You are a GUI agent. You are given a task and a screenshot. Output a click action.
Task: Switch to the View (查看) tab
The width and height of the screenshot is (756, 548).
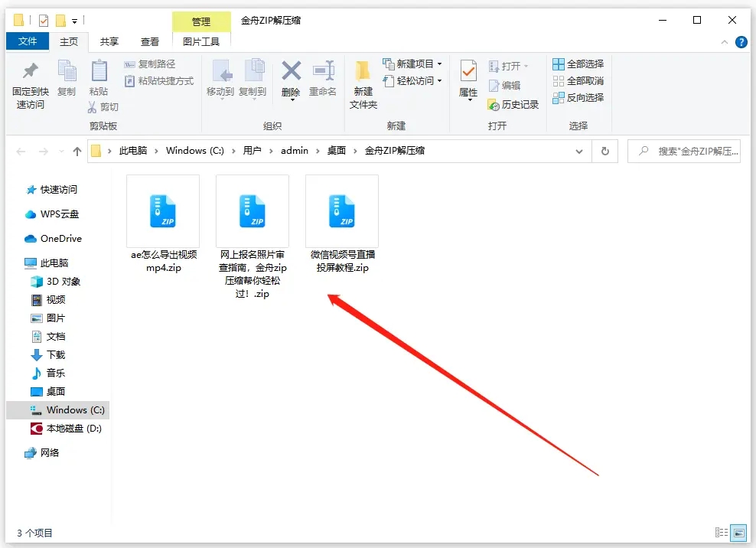click(150, 42)
